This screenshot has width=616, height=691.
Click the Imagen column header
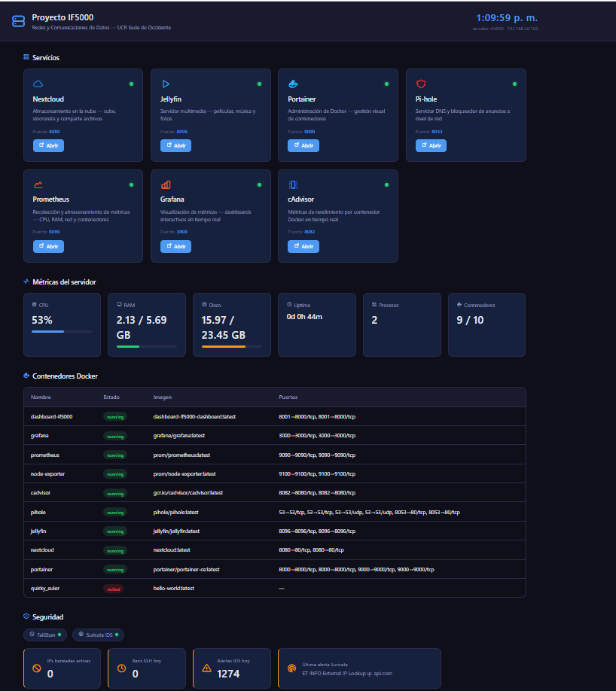point(163,397)
